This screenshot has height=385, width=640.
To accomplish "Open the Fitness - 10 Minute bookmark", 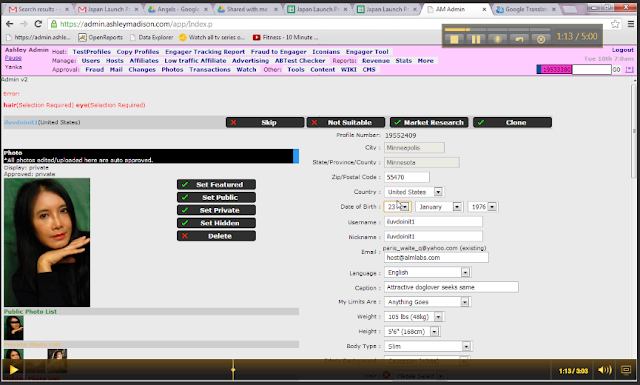I will (x=285, y=37).
